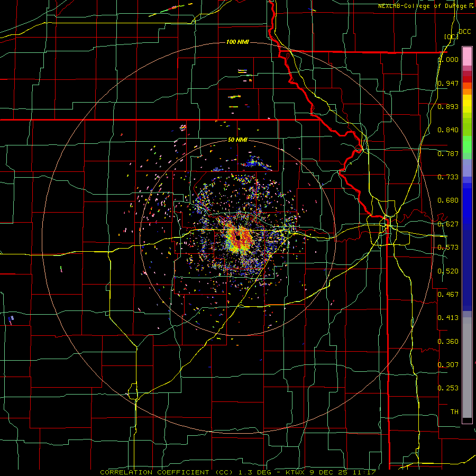Click the 0.573 color scale value

pos(448,248)
